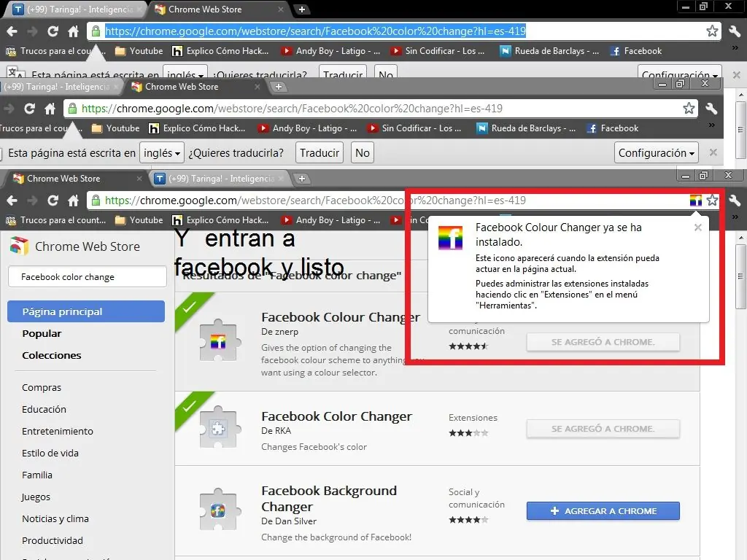Screen dimensions: 747x560
Task: Click back arrow in top browser window
Action: pyautogui.click(x=12, y=31)
